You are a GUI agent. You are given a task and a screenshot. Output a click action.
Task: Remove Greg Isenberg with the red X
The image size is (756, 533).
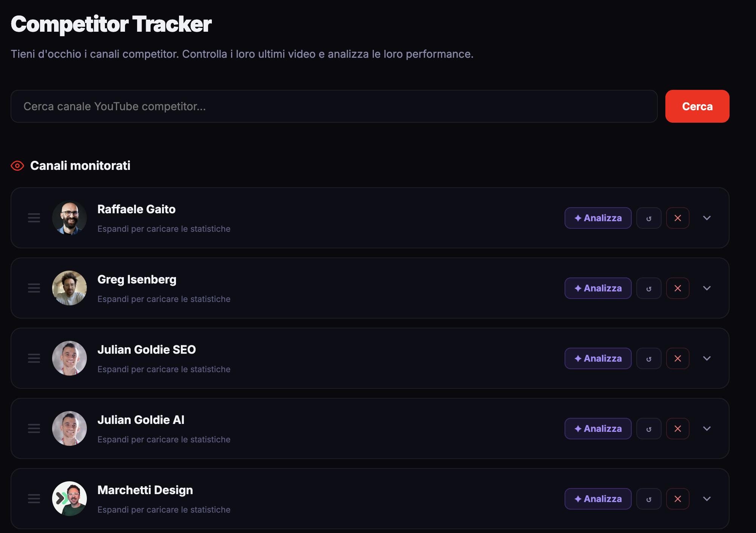(678, 288)
